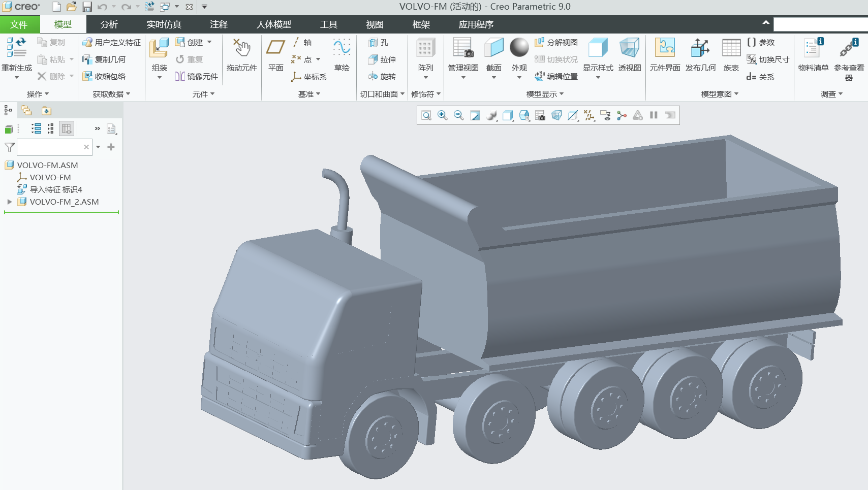Open saved orientations cube icon
Image resolution: width=868 pixels, height=490 pixels.
[524, 115]
